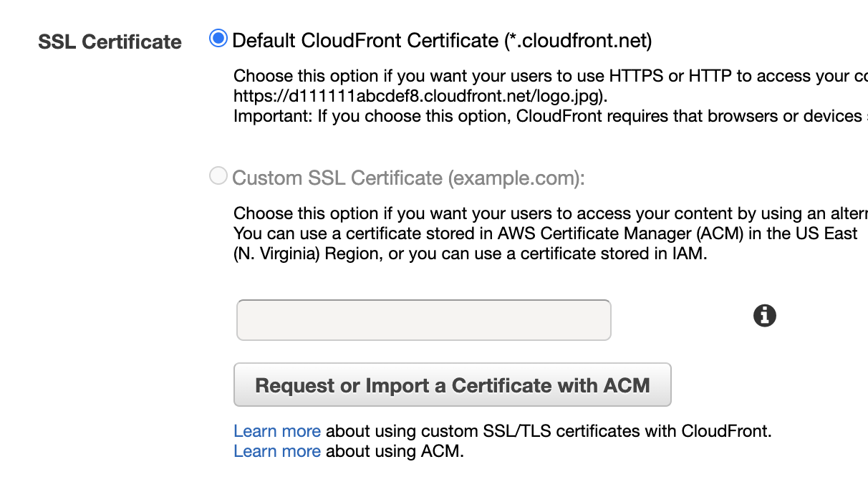The width and height of the screenshot is (868, 497).
Task: Click the Default CloudFront Certificate (*.cloudfront.net) label
Action: pos(442,41)
